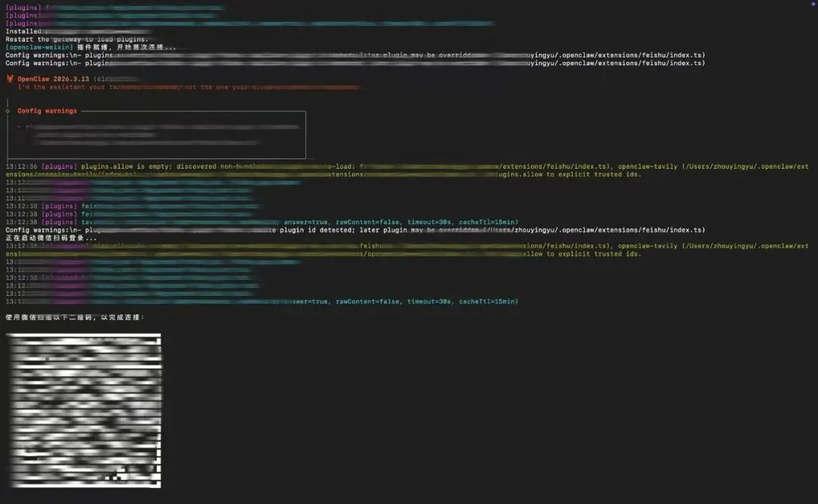Select the "plugins.allow is empty; discovered" log text

[x=148, y=166]
